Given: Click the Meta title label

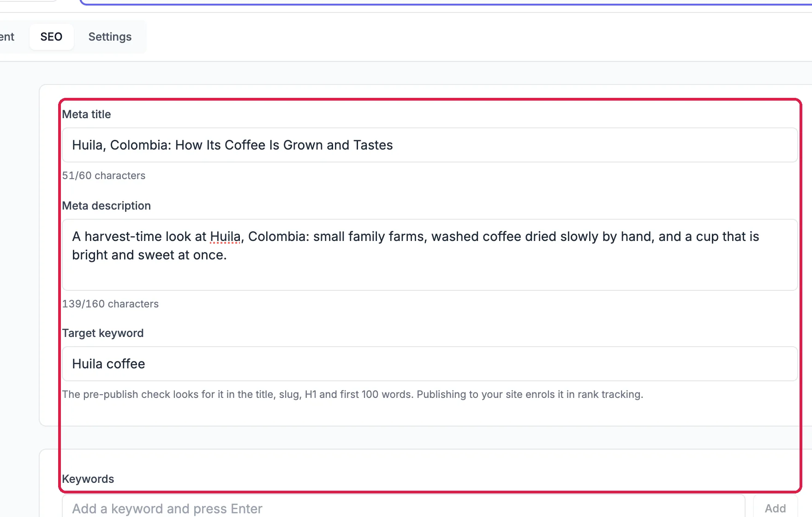Looking at the screenshot, I should 87,114.
